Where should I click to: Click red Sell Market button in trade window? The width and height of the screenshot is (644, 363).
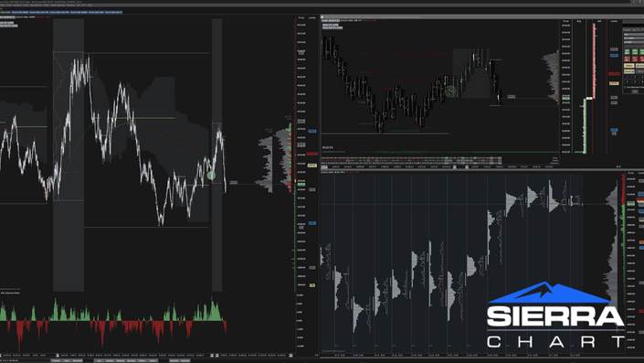click(628, 59)
